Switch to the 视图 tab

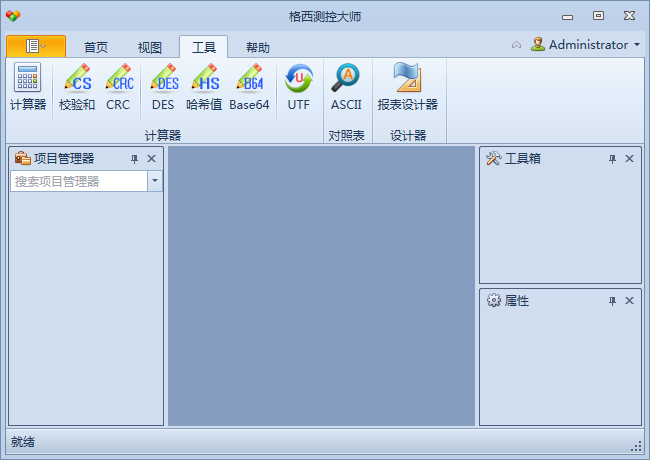[150, 47]
